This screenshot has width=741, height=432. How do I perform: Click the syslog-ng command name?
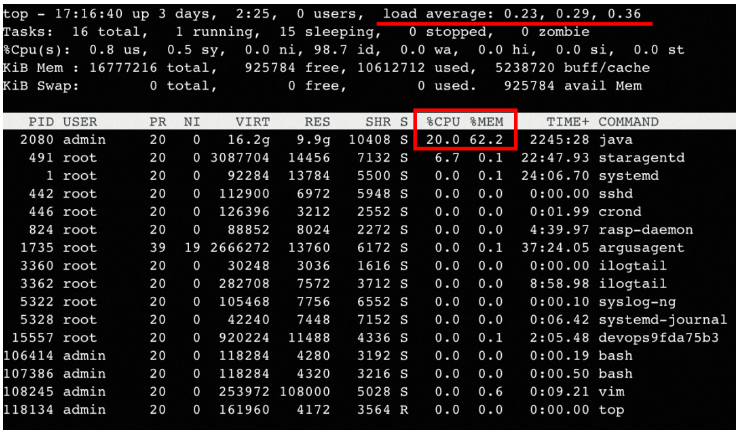[x=637, y=302]
